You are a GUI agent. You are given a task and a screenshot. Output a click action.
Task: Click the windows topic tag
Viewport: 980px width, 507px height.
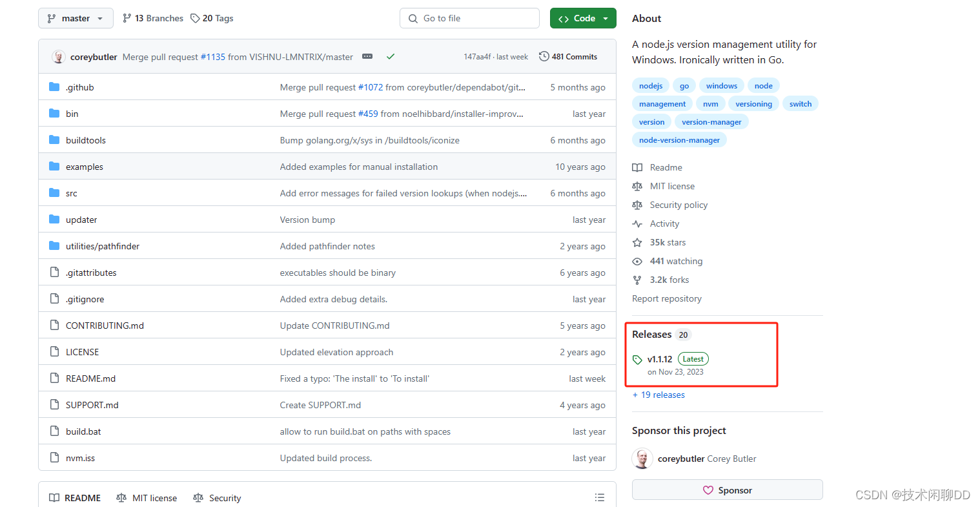click(722, 86)
